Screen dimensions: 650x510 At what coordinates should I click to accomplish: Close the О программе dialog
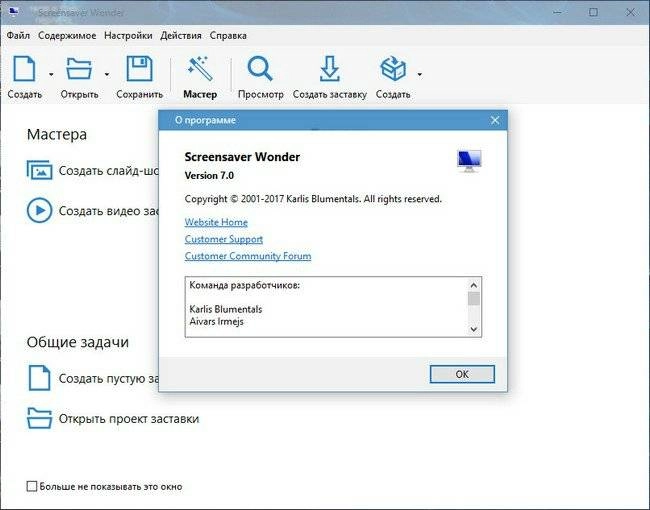(x=495, y=120)
